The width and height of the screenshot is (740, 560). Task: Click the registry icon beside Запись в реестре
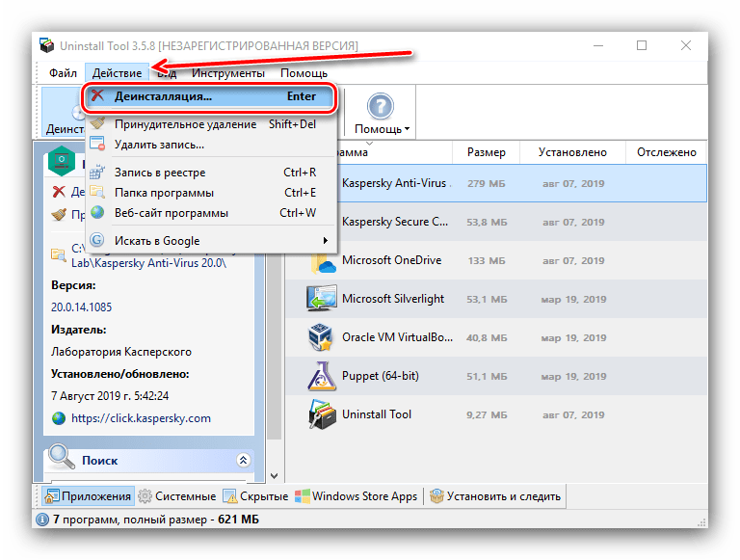pyautogui.click(x=97, y=172)
